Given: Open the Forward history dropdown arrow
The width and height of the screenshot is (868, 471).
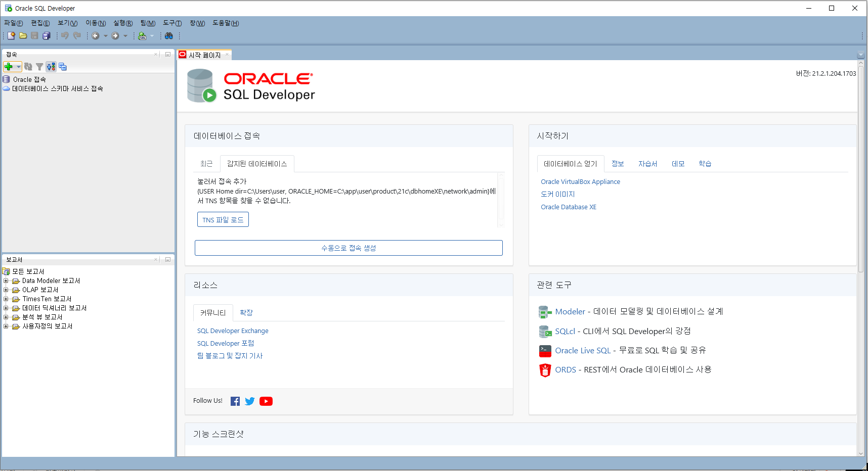Looking at the screenshot, I should (x=125, y=36).
